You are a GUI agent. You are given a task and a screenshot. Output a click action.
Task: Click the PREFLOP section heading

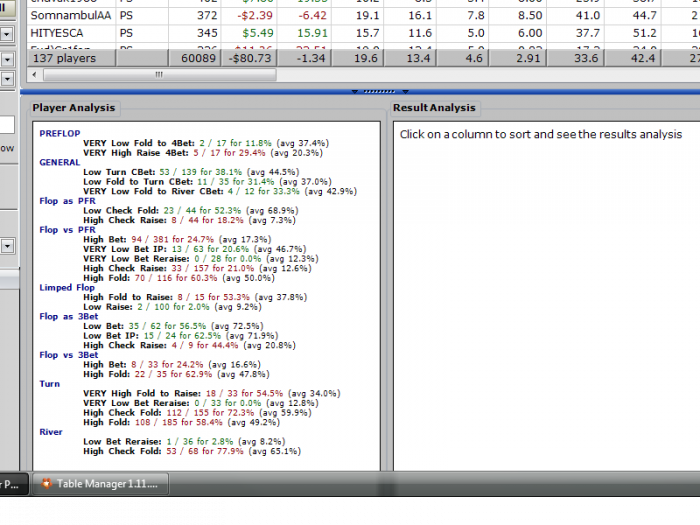(60, 133)
